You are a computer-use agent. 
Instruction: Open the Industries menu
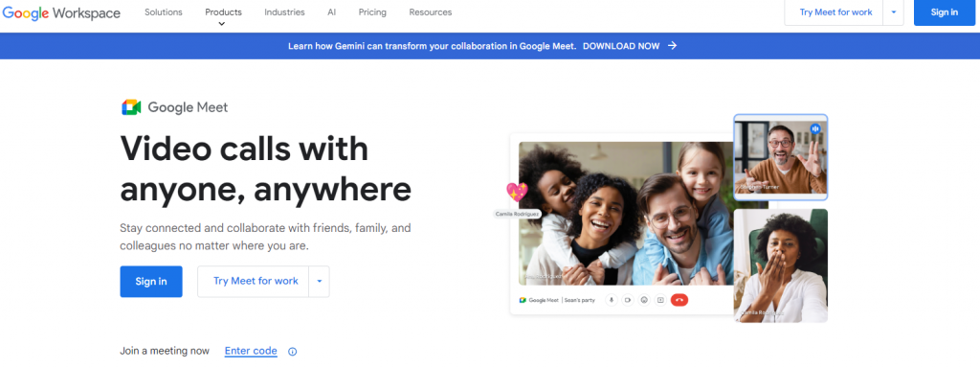point(284,11)
